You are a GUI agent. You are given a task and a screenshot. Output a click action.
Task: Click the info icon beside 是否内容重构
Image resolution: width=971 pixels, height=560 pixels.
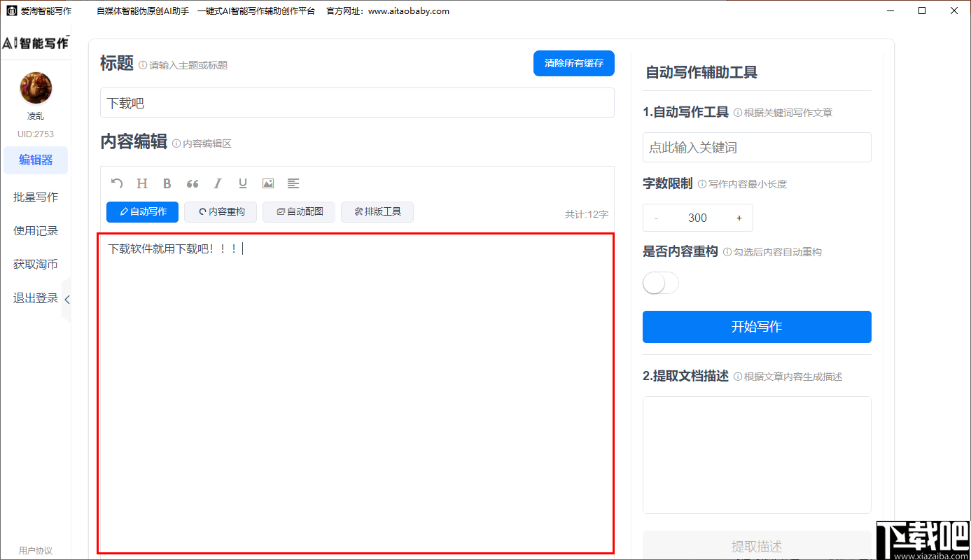727,252
